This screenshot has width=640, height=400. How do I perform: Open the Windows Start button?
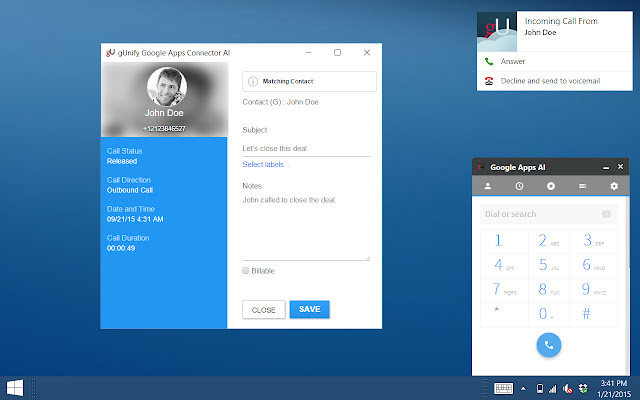tap(15, 388)
